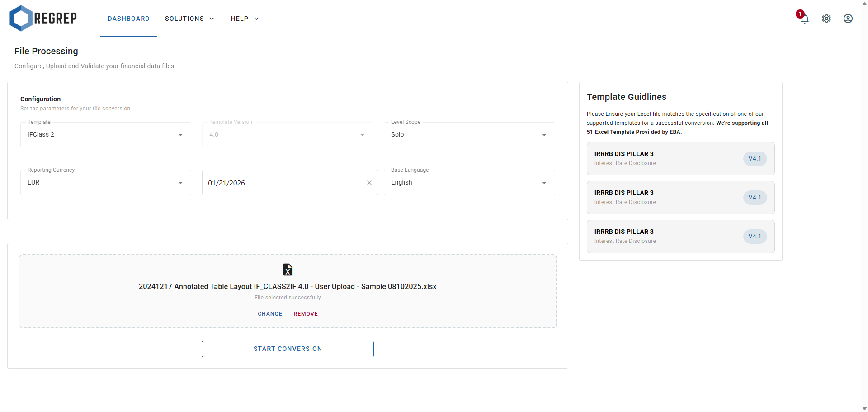Open the Template dropdown showing IFClass 2

(180, 134)
